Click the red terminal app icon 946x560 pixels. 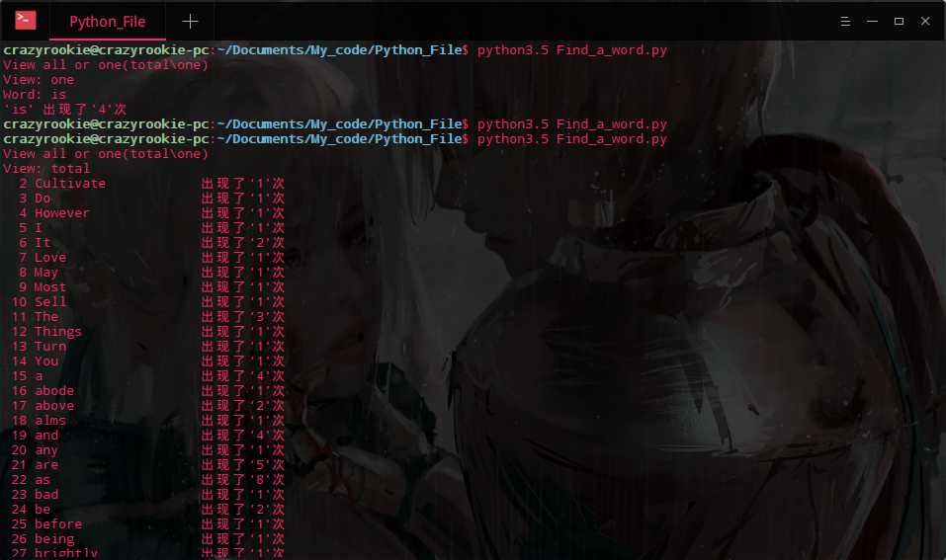(26, 20)
